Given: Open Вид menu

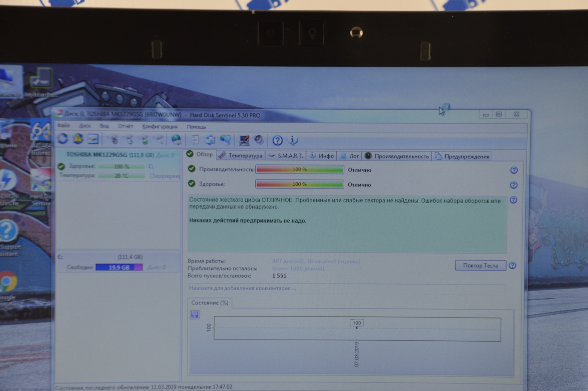Looking at the screenshot, I should click(x=104, y=126).
